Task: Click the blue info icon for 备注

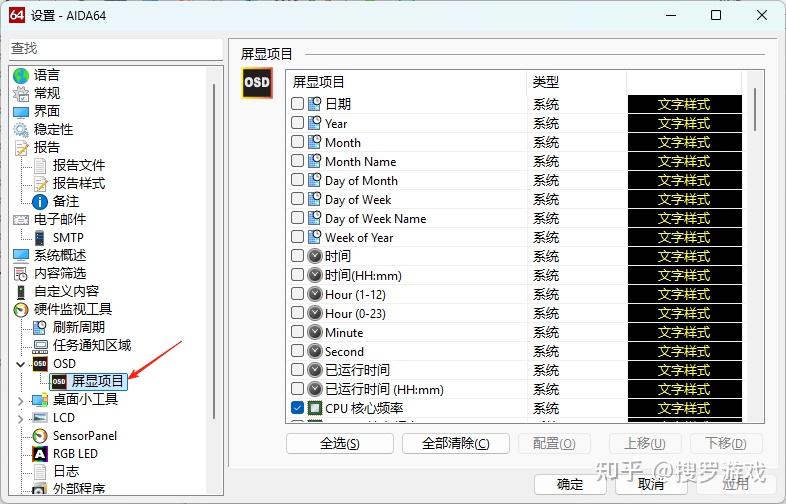Action: 40,202
